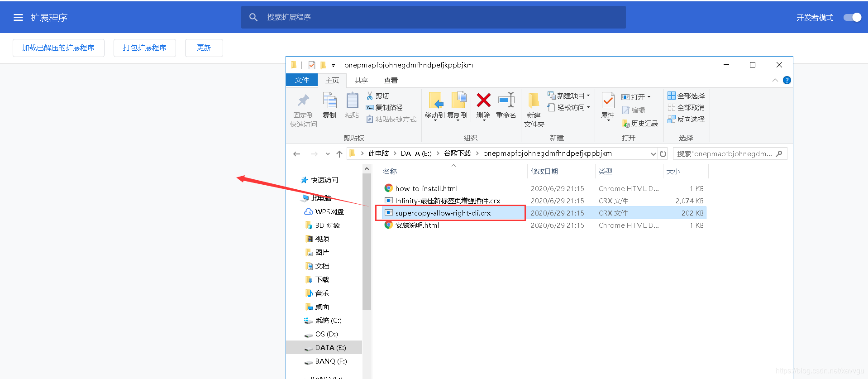Select DATA (E:) drive in tree

[x=324, y=347]
